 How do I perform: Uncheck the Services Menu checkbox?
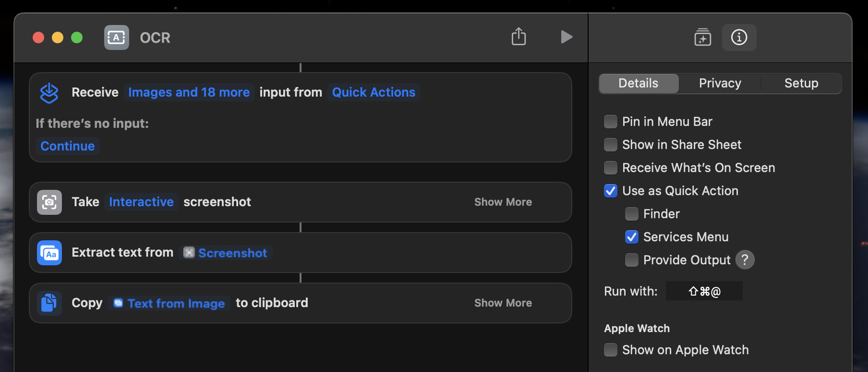click(x=632, y=237)
